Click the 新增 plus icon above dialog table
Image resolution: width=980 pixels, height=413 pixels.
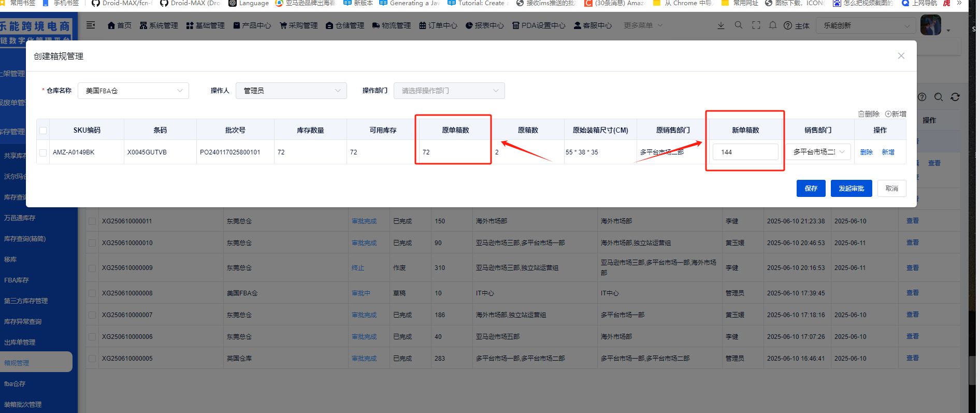[896, 114]
